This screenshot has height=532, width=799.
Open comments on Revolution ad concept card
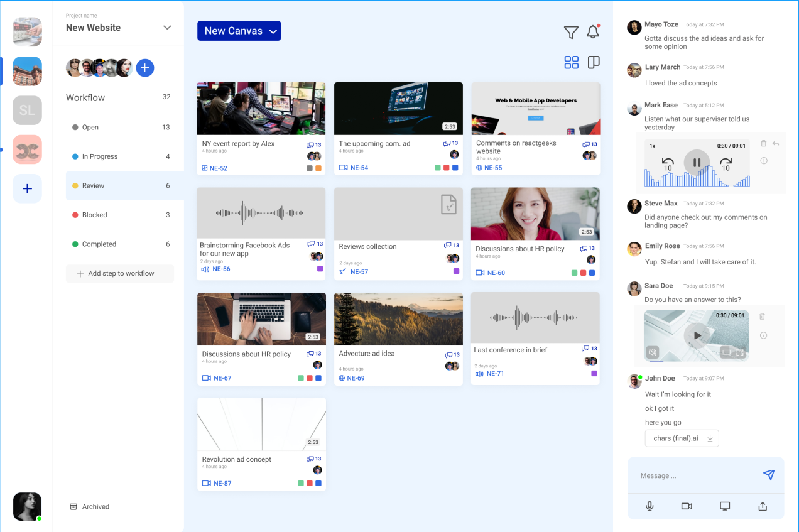tap(314, 459)
